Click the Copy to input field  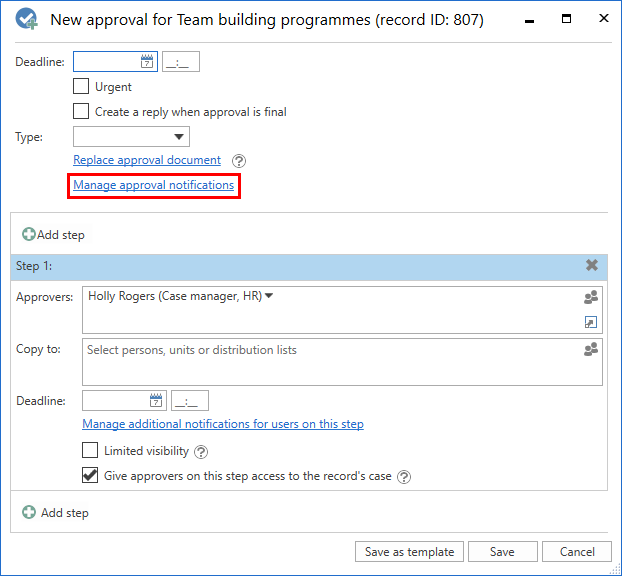tap(330, 360)
